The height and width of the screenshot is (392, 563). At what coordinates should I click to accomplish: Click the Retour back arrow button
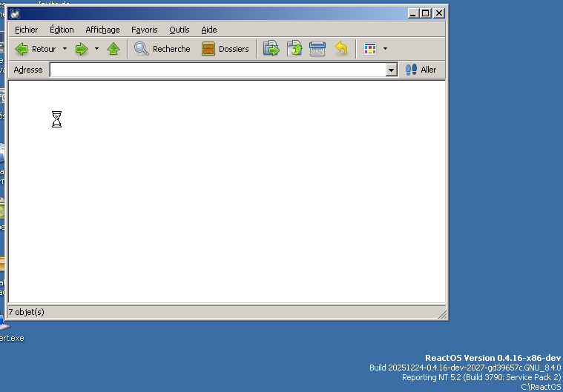pyautogui.click(x=35, y=49)
